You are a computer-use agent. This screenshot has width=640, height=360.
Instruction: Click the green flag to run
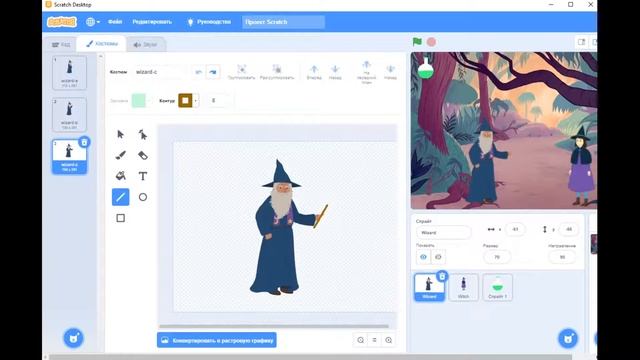pos(417,42)
